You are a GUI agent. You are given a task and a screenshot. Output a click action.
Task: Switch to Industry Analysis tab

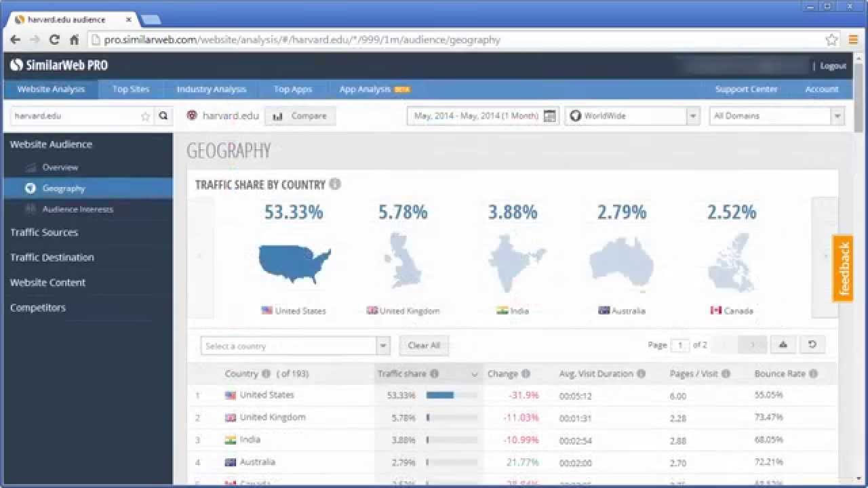[212, 89]
